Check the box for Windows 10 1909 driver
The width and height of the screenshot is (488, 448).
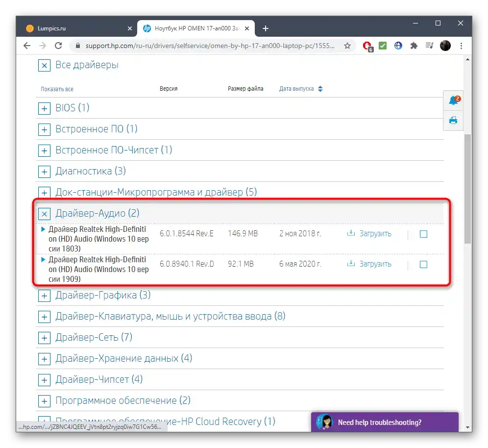point(423,264)
